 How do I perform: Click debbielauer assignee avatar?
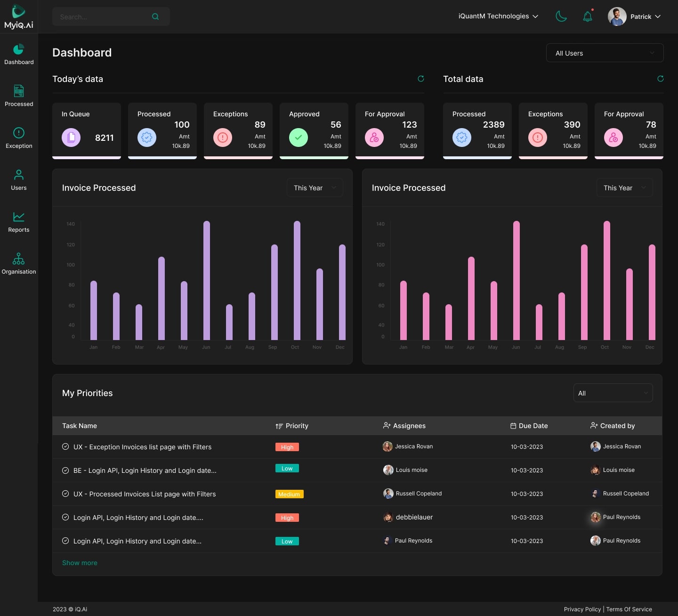tap(388, 517)
